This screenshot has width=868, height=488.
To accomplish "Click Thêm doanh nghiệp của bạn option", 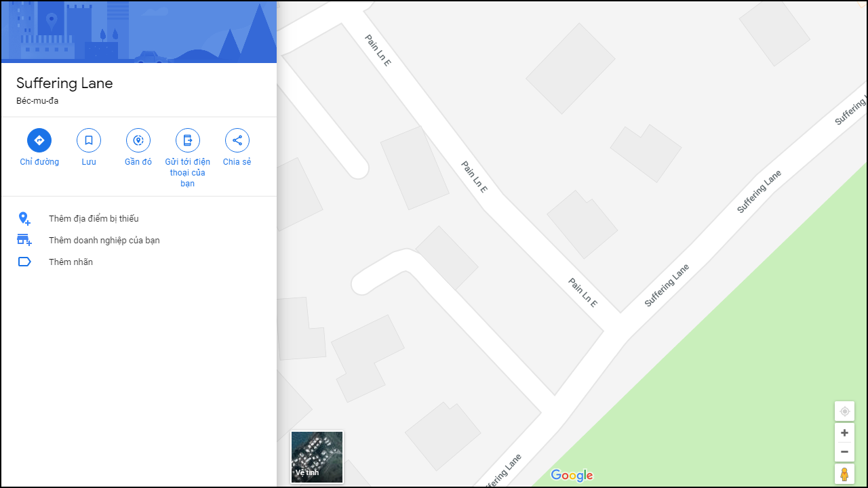I will click(104, 240).
